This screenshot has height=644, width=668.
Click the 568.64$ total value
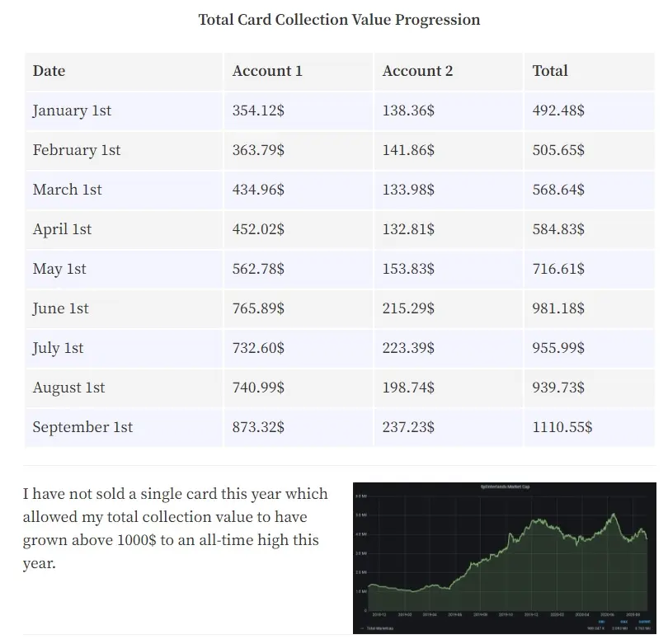click(x=558, y=190)
